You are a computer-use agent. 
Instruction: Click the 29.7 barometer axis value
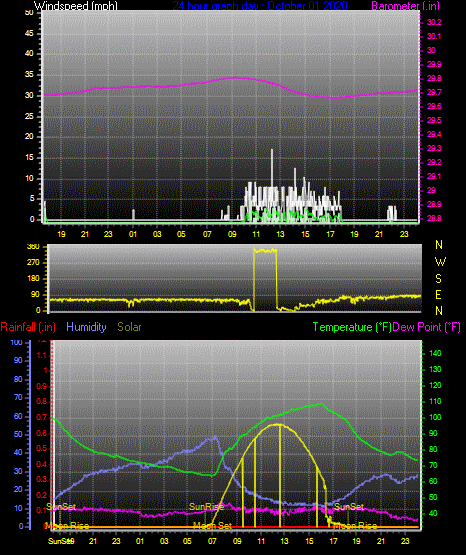click(x=434, y=92)
